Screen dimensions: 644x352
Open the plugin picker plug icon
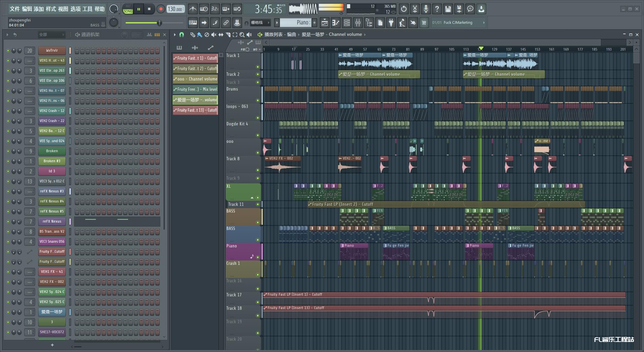tap(391, 22)
